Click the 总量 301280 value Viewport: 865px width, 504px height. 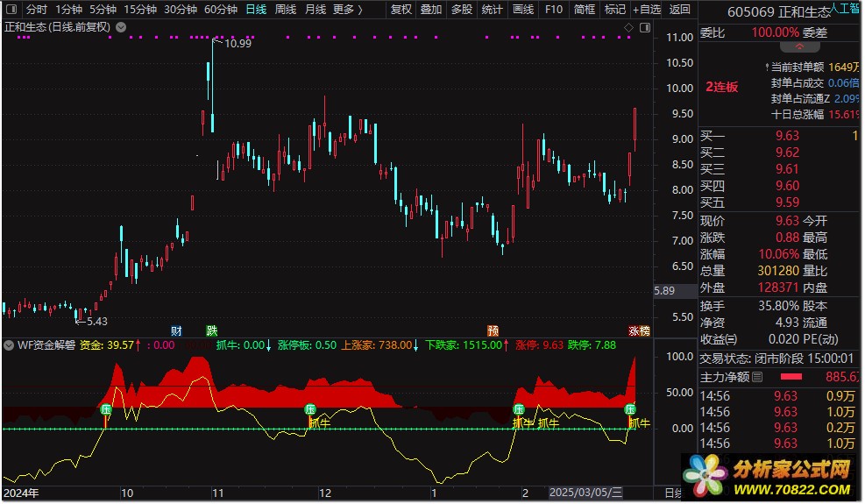point(778,271)
